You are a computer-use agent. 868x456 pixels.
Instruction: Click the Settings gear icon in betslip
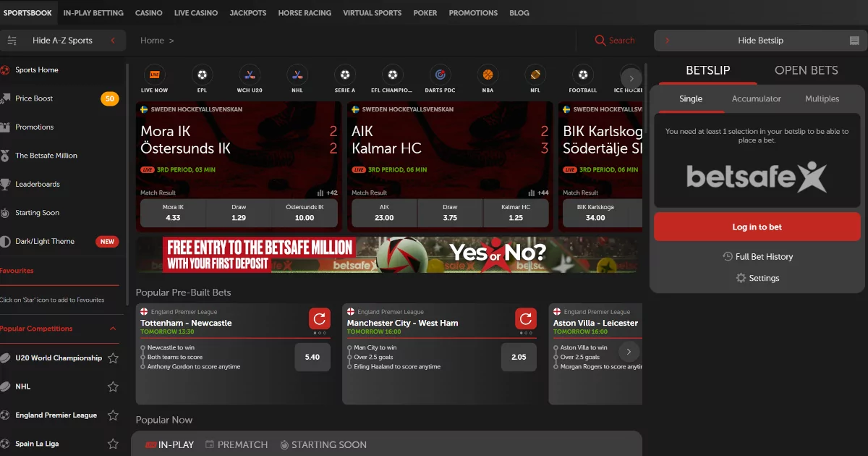point(741,278)
